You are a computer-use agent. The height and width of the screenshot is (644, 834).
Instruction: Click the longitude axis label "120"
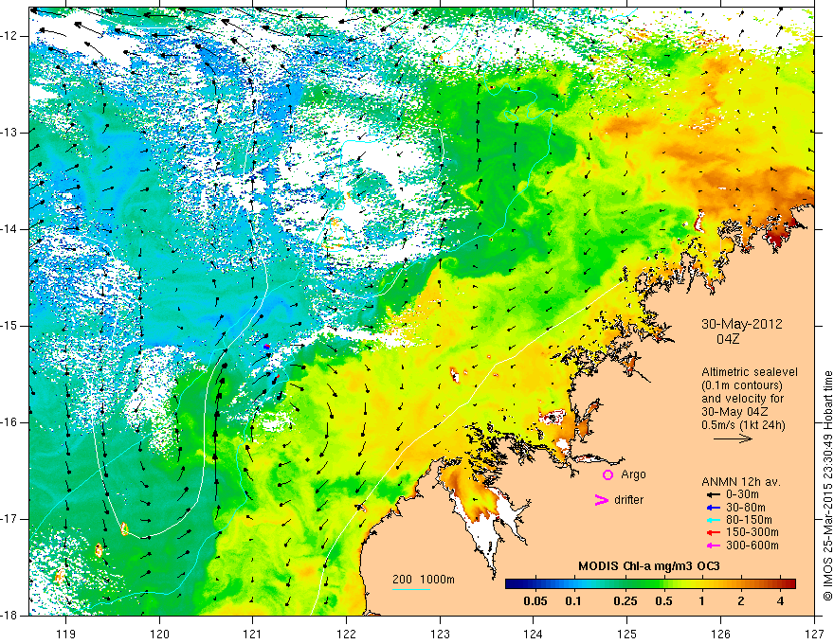pyautogui.click(x=159, y=634)
